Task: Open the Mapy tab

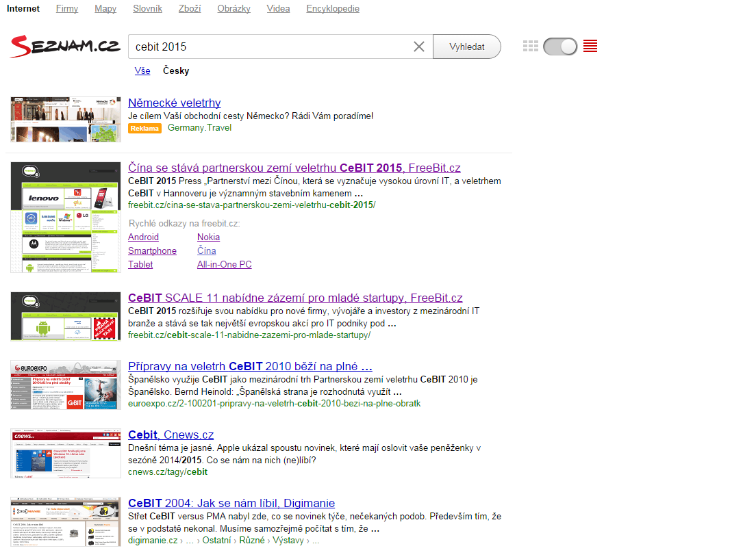Action: [x=105, y=9]
